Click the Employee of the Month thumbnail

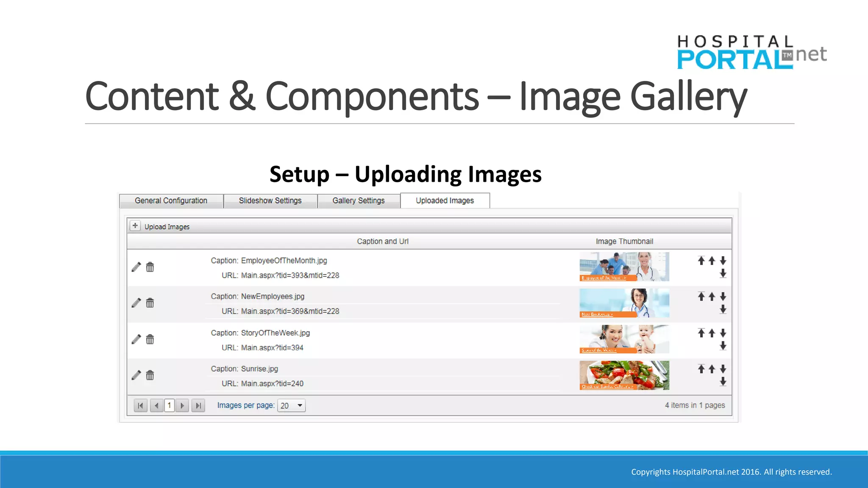(624, 267)
